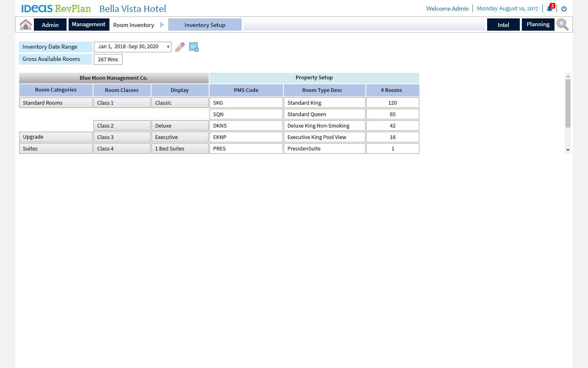
Task: Expand the Inventory Date Range dropdown
Action: tap(168, 47)
